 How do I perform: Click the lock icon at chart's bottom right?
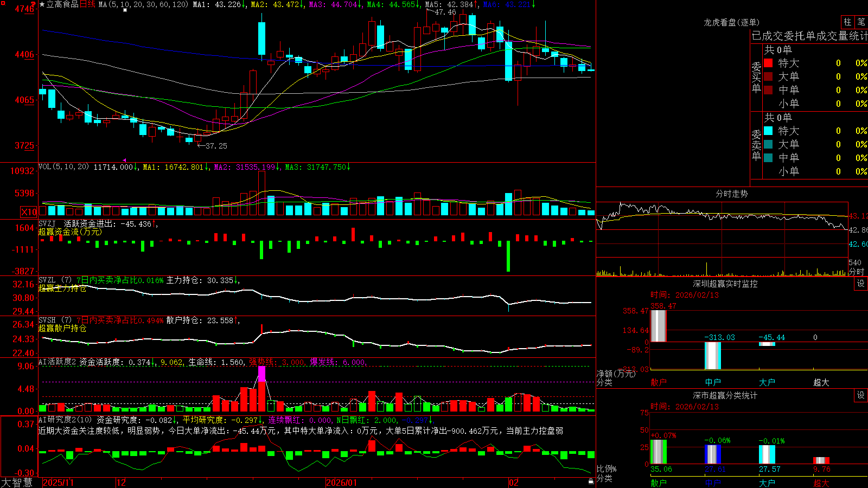(x=591, y=481)
